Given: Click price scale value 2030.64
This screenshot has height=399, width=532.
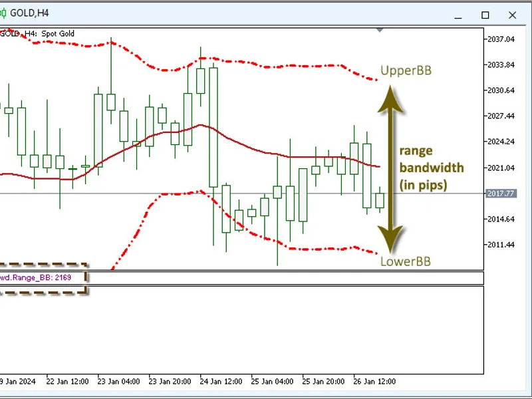Looking at the screenshot, I should click(x=501, y=90).
